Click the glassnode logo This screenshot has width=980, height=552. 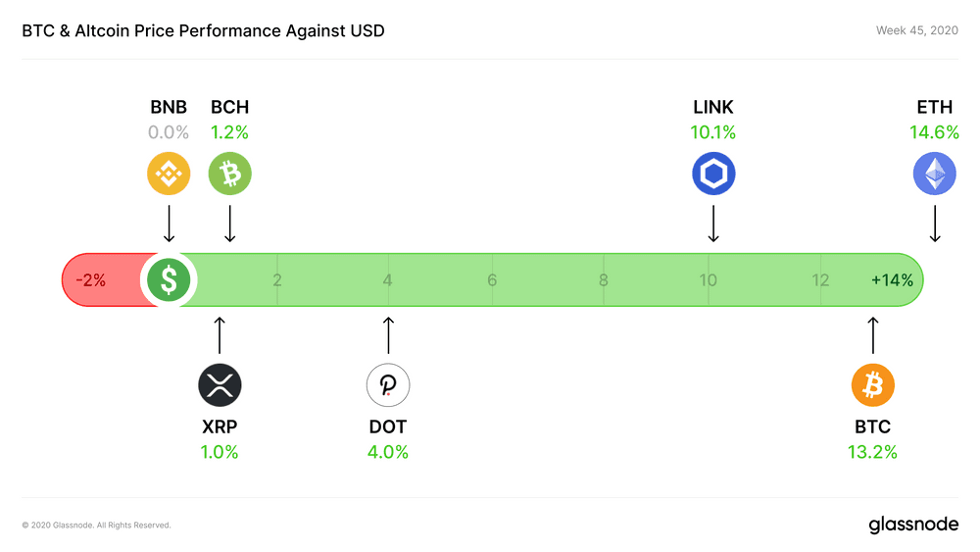[x=913, y=525]
